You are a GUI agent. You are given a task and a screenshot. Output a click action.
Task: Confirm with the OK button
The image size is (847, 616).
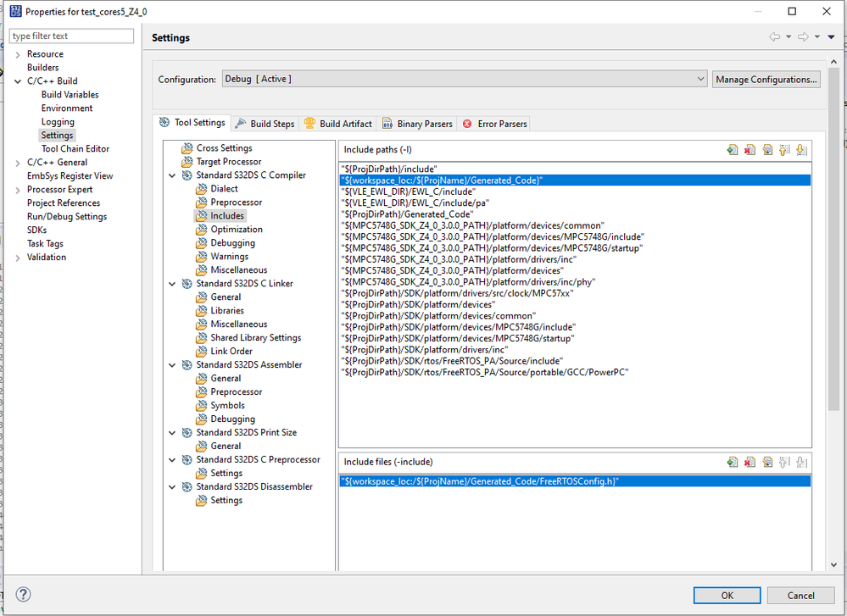pos(727,596)
